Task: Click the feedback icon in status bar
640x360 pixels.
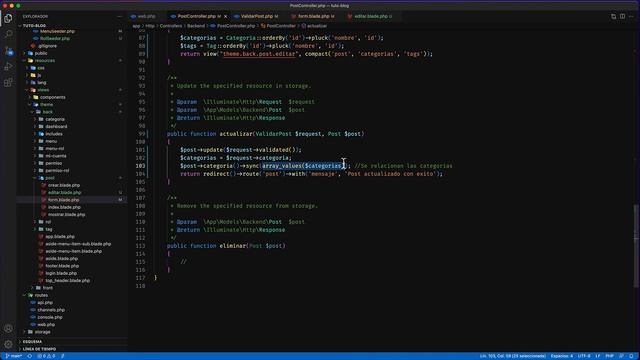Action: (x=622, y=356)
